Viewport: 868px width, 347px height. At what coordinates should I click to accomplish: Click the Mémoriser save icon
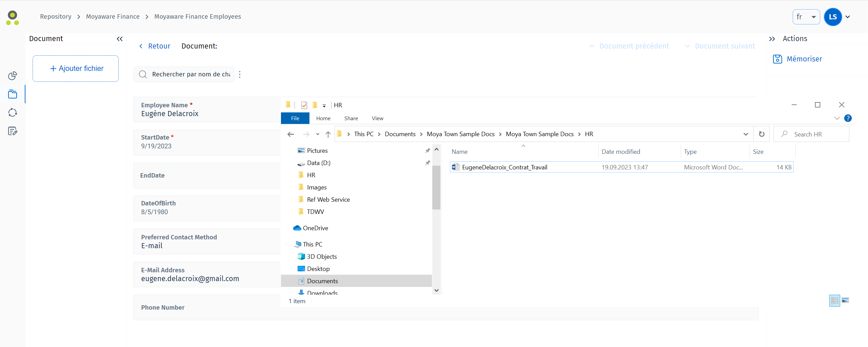click(x=777, y=59)
